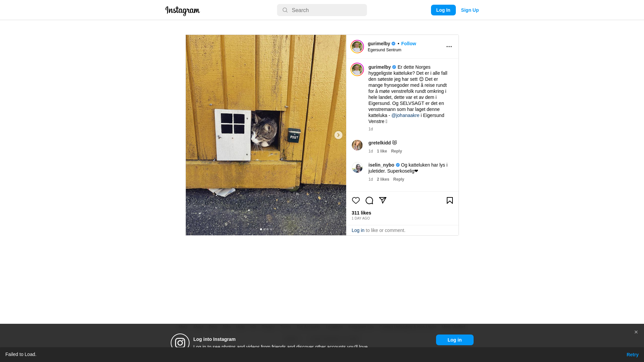View gurimelby's profile picture in header

357,47
